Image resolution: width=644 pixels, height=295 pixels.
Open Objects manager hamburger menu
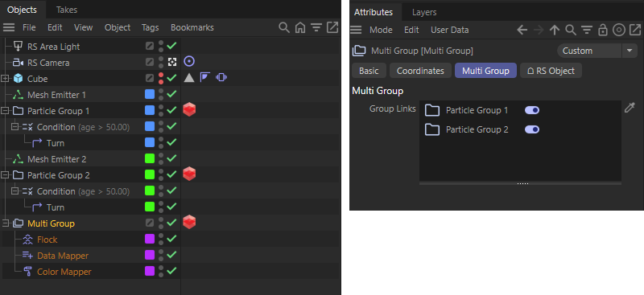(9, 27)
